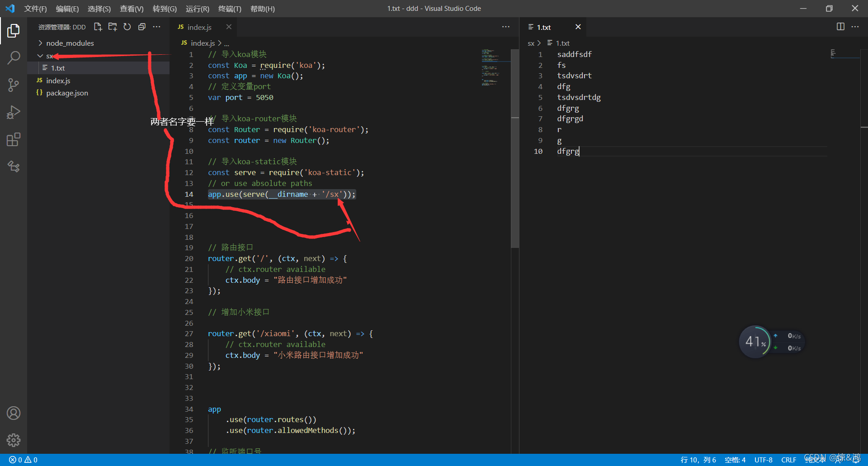Open the 终端(T) menu
The height and width of the screenshot is (466, 868).
[x=230, y=9]
